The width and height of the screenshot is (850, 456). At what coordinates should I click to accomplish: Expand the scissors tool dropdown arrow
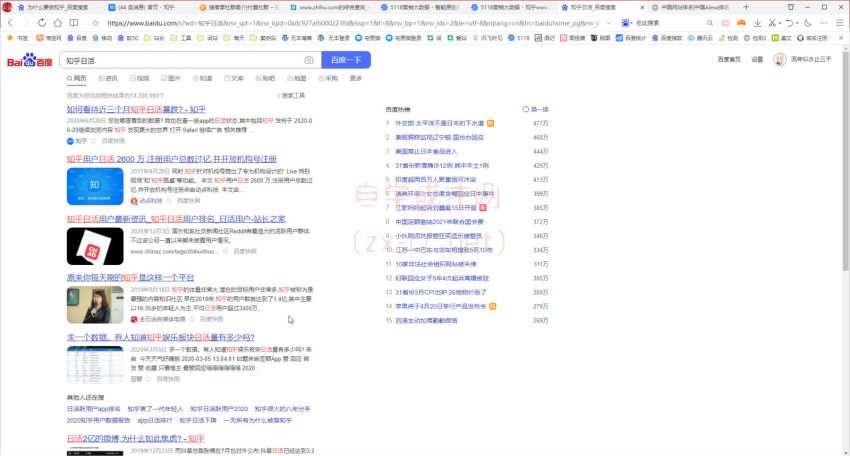coord(779,23)
